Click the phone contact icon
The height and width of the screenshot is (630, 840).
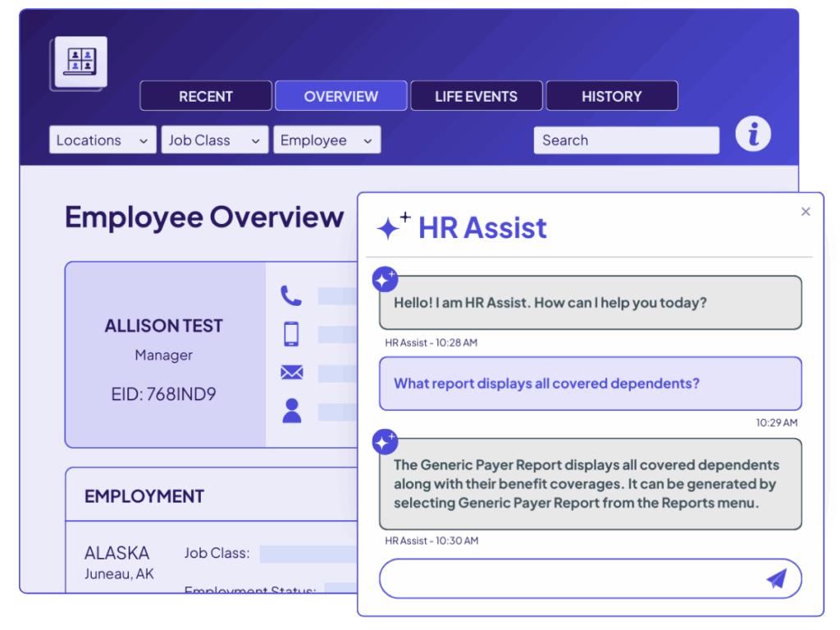point(291,295)
